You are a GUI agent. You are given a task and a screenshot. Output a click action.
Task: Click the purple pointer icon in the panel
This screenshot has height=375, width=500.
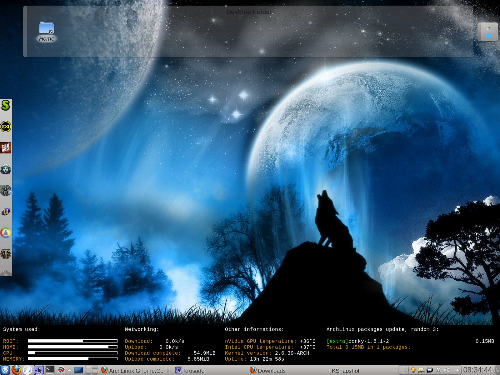click(39, 370)
